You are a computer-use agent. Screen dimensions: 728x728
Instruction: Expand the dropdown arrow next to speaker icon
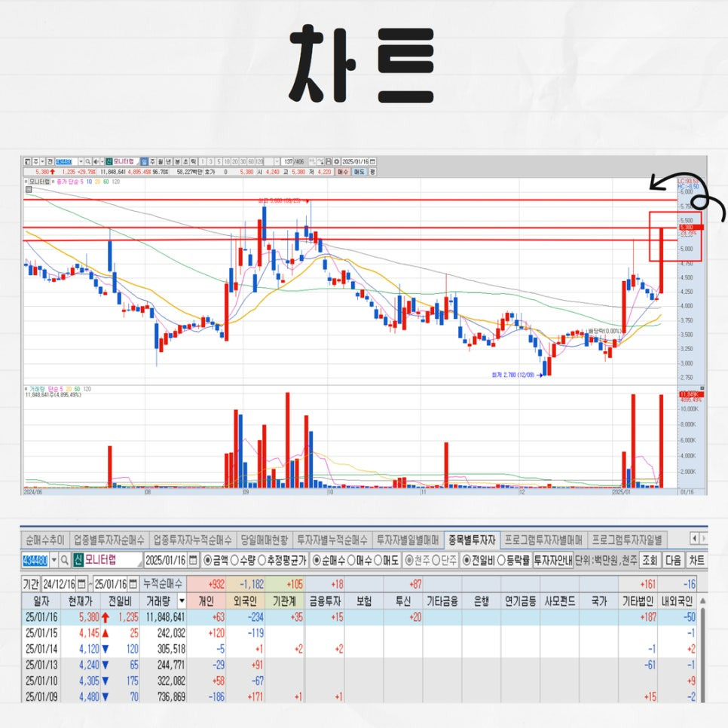click(x=102, y=161)
